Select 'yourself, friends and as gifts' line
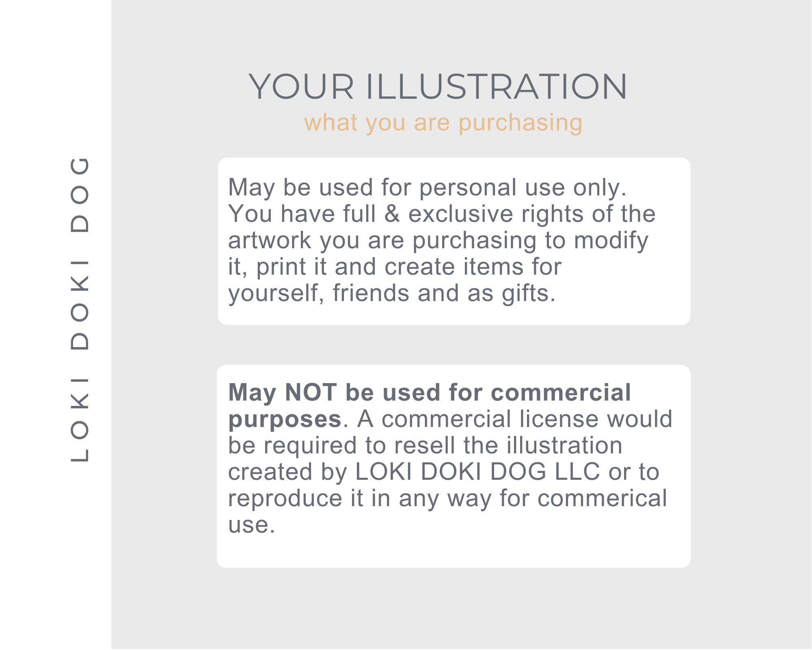The height and width of the screenshot is (650, 812). tap(392, 293)
